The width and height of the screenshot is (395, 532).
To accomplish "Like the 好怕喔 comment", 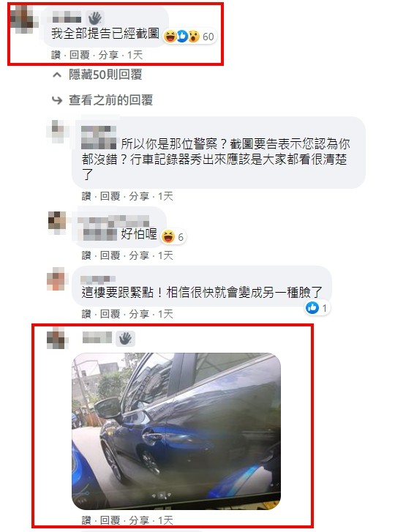I will pyautogui.click(x=86, y=255).
